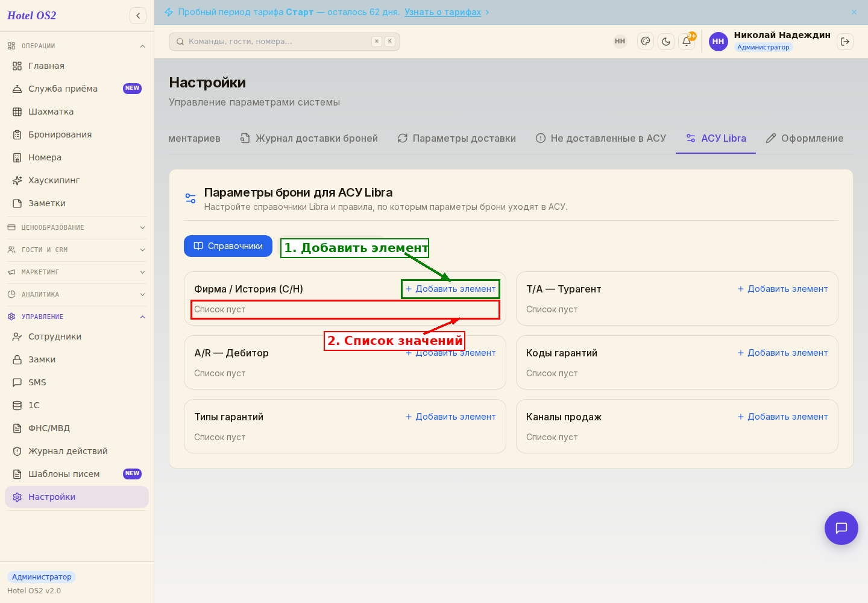Expand the Гости и CRM section
This screenshot has height=603, width=868.
click(x=77, y=250)
